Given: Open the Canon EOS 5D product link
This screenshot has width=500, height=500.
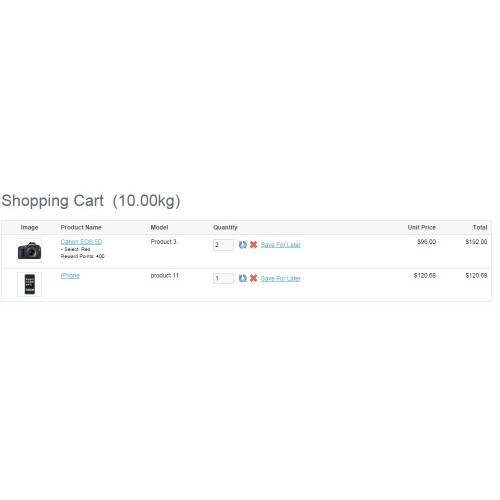Looking at the screenshot, I should [81, 242].
